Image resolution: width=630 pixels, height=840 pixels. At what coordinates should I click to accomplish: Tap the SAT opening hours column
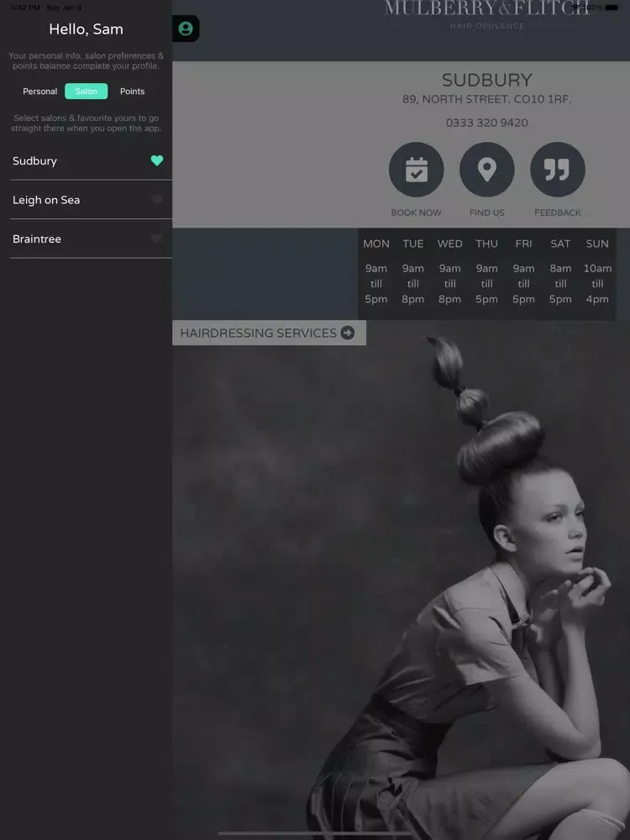pyautogui.click(x=560, y=271)
